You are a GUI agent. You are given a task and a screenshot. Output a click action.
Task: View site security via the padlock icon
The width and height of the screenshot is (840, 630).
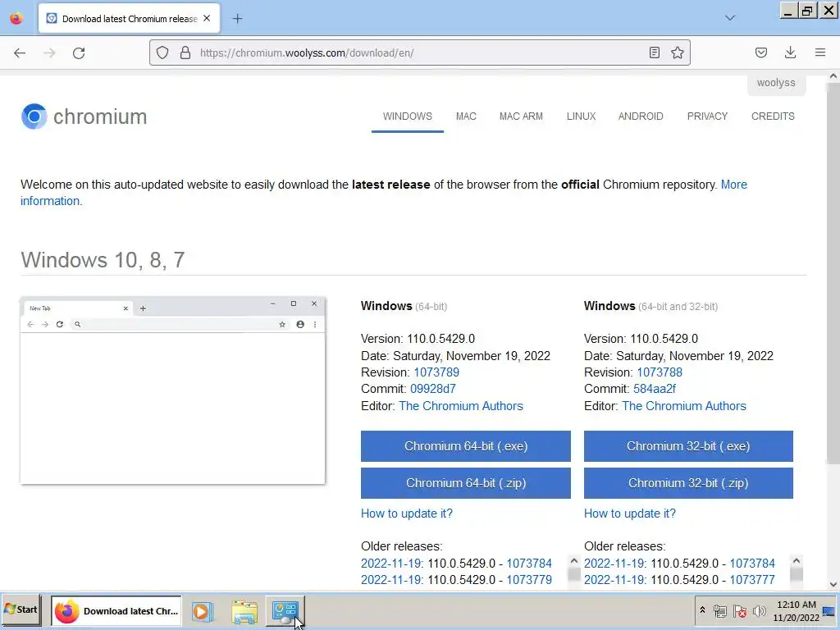coord(185,52)
